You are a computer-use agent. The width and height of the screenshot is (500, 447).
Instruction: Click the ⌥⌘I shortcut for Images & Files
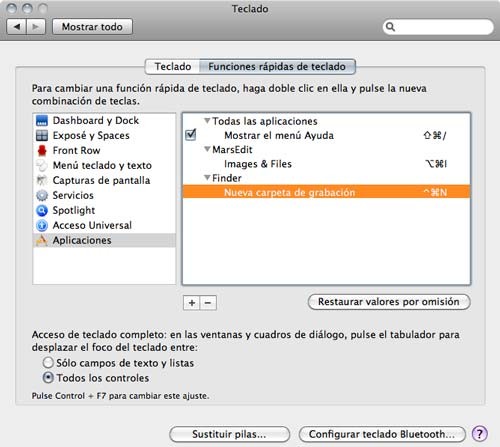[436, 164]
